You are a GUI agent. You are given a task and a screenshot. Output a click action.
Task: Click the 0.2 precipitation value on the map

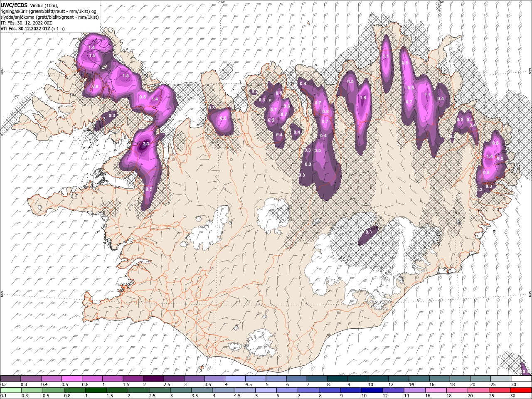254,91
